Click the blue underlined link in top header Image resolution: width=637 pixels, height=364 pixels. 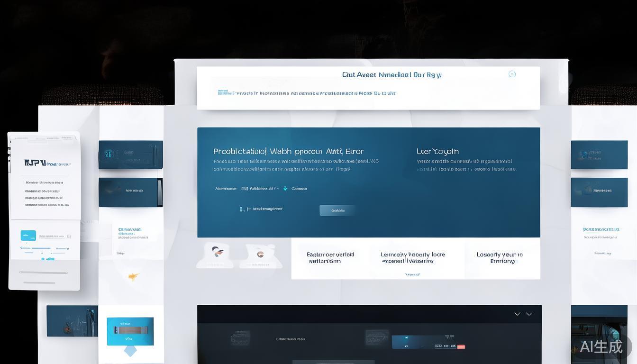point(223,93)
